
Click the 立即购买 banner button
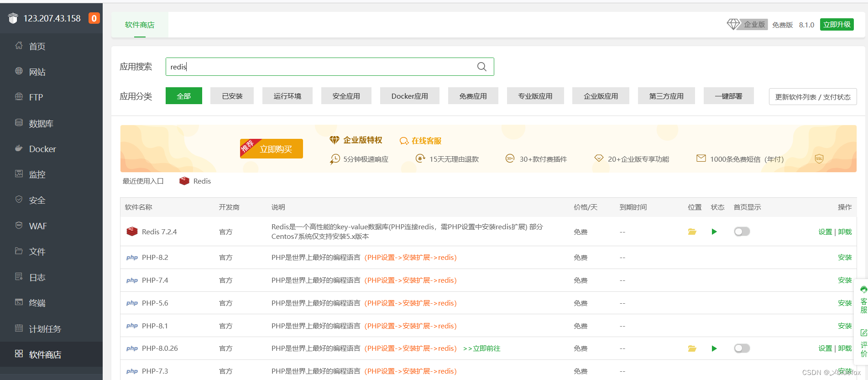(x=272, y=149)
